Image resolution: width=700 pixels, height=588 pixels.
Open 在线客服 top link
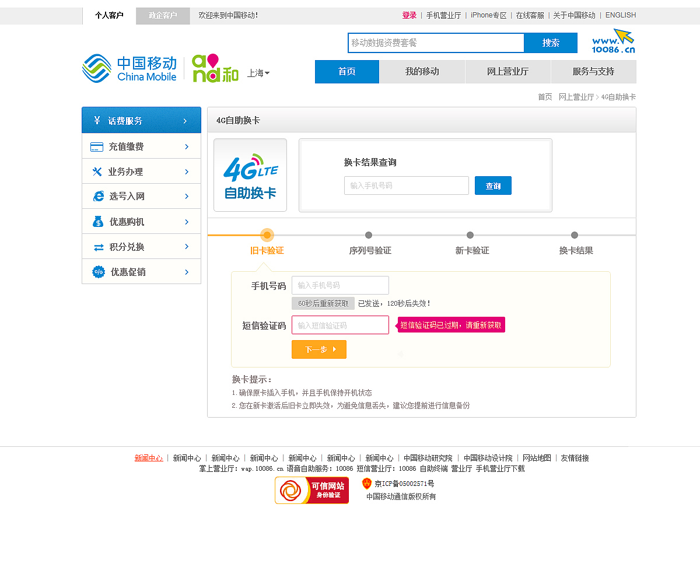(530, 15)
